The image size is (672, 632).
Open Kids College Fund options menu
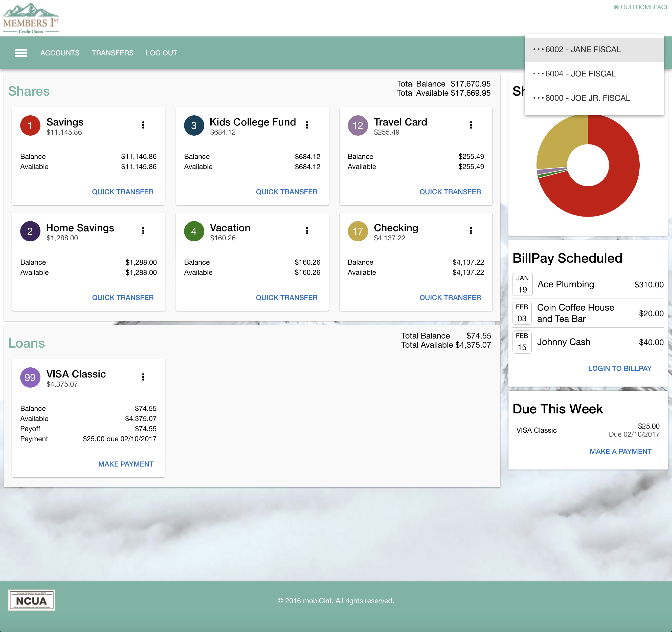pyautogui.click(x=307, y=125)
